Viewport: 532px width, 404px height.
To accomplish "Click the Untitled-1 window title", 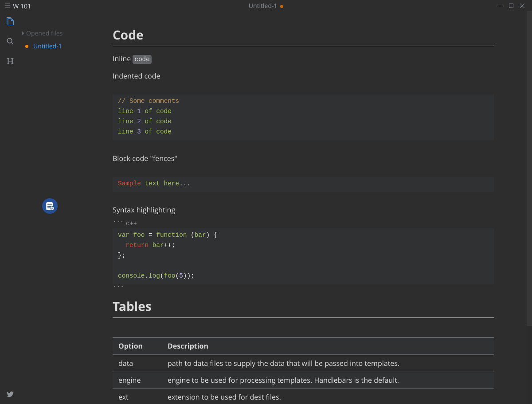I will pos(262,6).
